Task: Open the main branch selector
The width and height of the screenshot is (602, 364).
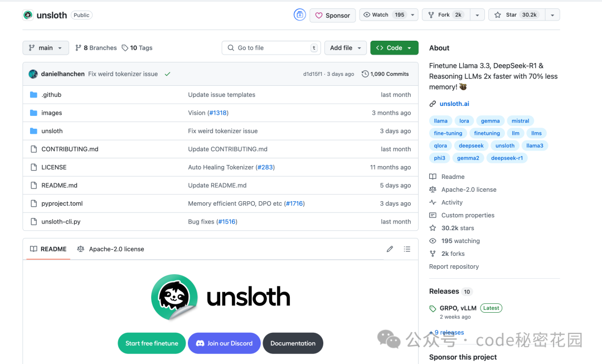Action: click(46, 47)
